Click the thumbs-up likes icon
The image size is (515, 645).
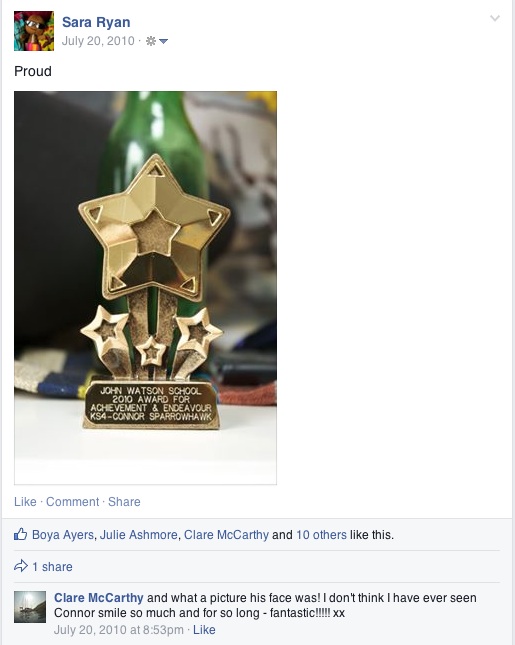21,534
